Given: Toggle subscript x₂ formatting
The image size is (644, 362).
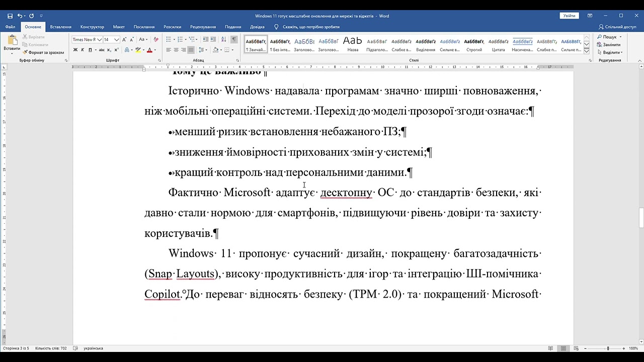Looking at the screenshot, I should (109, 50).
